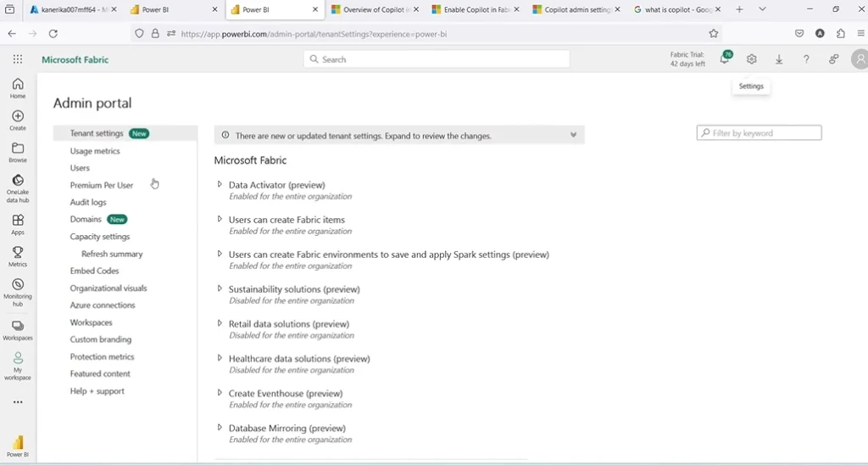Open Refresh summary sub-item
868x465 pixels.
click(x=112, y=254)
